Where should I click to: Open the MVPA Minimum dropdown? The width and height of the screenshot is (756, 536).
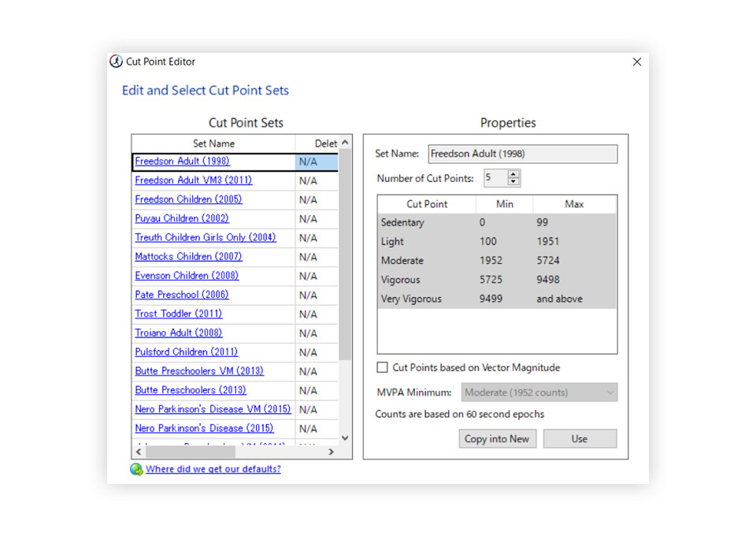click(539, 393)
